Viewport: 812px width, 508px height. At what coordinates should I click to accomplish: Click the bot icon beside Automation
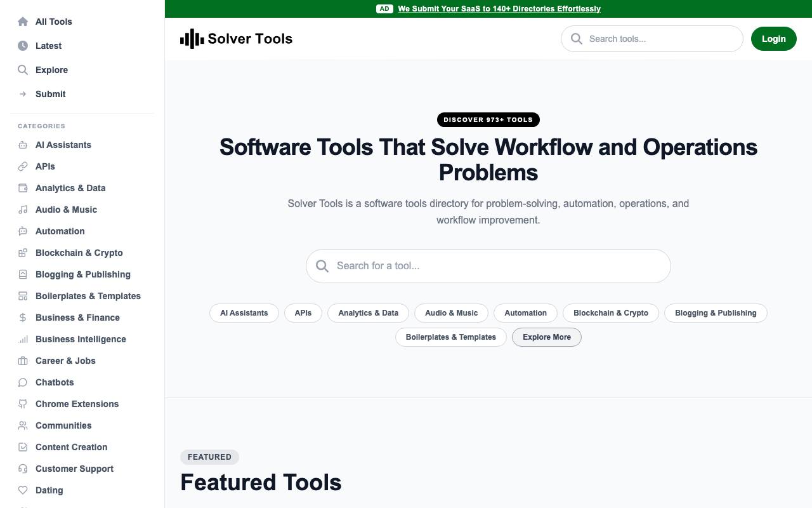(23, 231)
